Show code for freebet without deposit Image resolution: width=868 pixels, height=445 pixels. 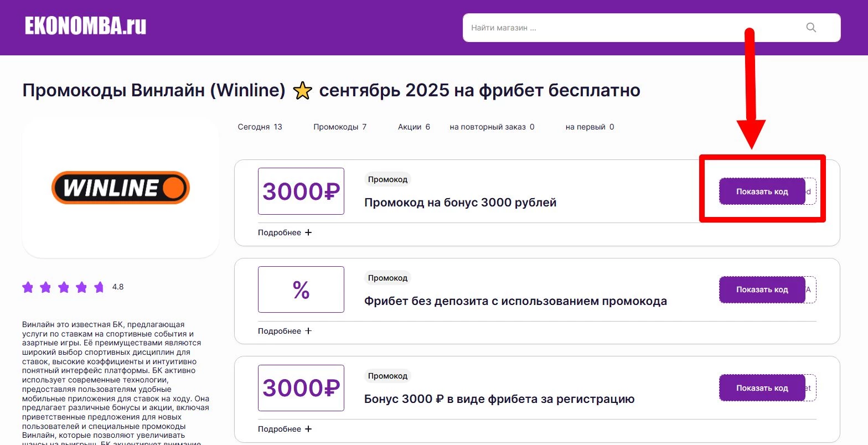click(762, 289)
